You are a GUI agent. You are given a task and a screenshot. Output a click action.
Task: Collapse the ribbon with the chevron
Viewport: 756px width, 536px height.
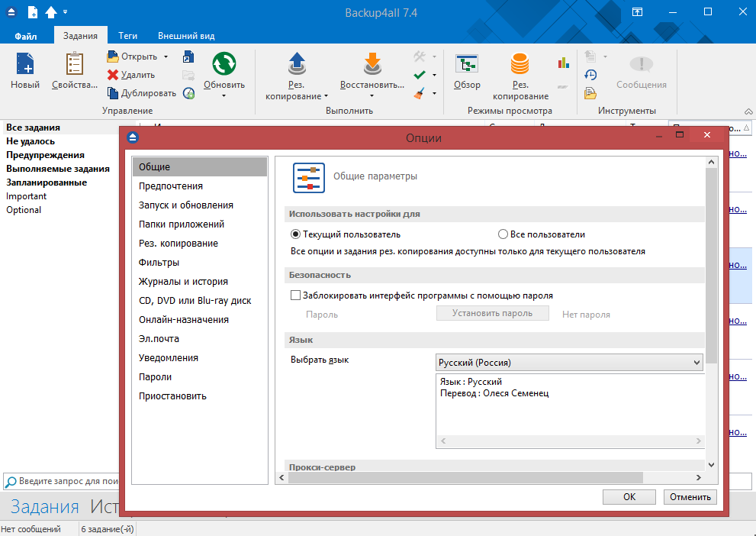coord(748,111)
